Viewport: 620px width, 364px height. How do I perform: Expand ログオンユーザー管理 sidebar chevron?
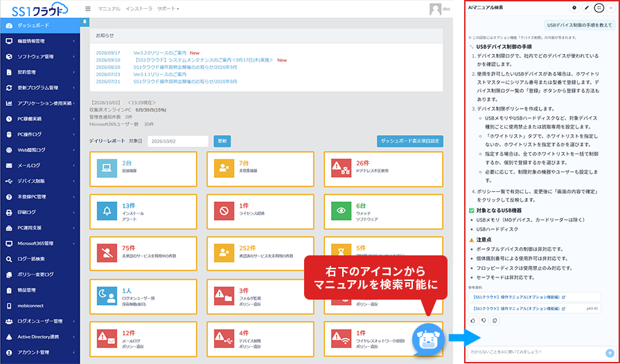74,321
